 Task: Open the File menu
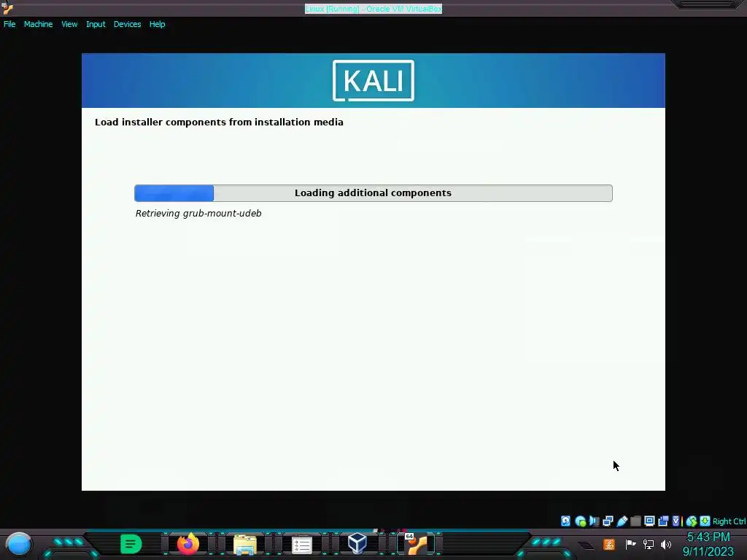(x=9, y=24)
